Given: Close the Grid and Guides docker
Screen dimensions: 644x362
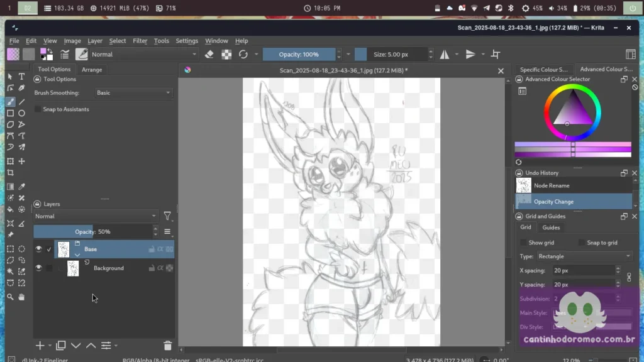Looking at the screenshot, I should pyautogui.click(x=635, y=216).
